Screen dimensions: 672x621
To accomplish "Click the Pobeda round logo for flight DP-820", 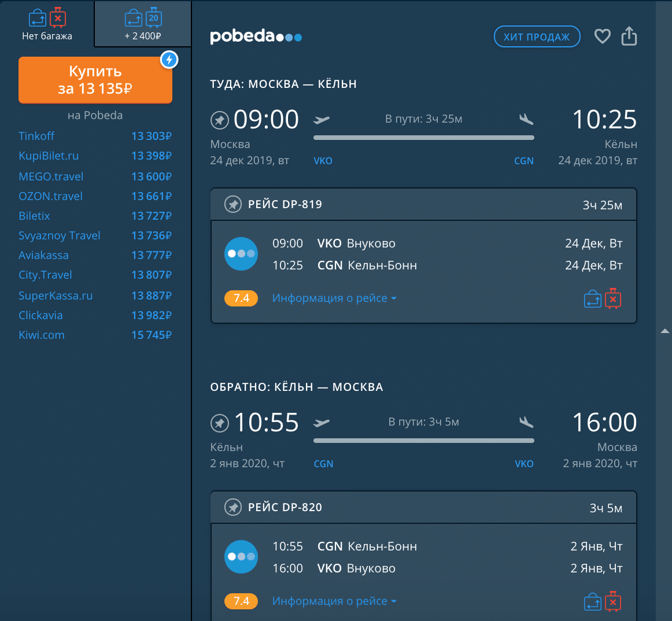I will pyautogui.click(x=241, y=557).
